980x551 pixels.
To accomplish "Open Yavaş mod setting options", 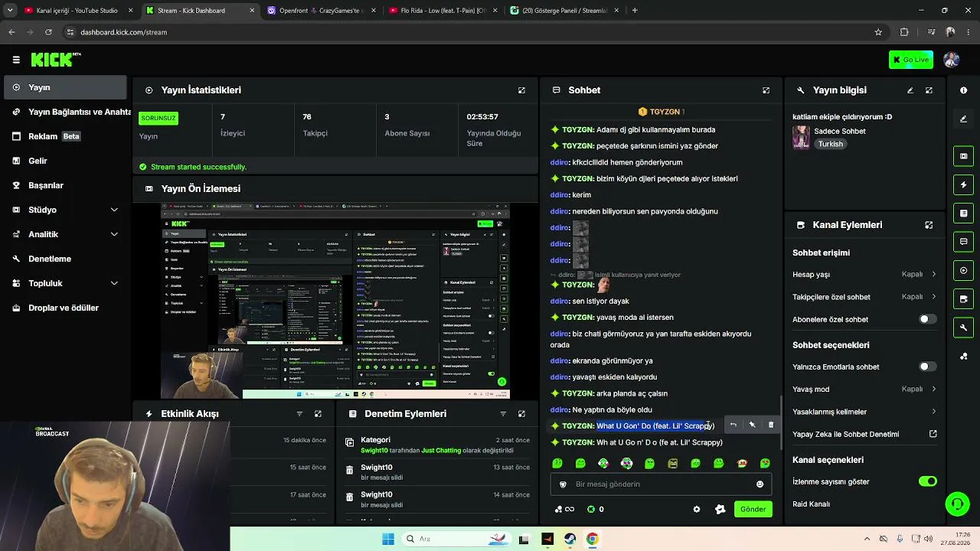I will pyautogui.click(x=864, y=389).
